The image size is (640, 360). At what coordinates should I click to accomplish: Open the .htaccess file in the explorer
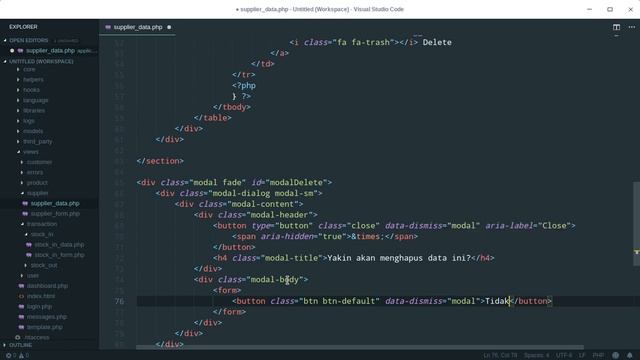[x=37, y=338]
